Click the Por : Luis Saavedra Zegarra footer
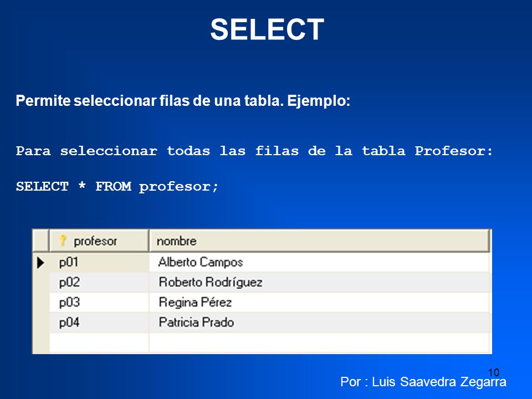This screenshot has height=399, width=532. [423, 382]
